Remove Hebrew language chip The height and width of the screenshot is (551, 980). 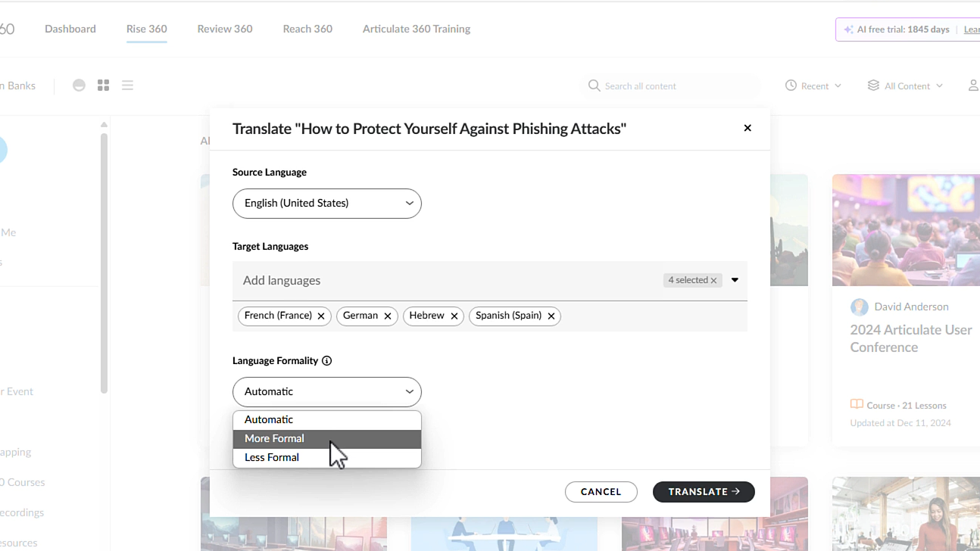click(454, 316)
